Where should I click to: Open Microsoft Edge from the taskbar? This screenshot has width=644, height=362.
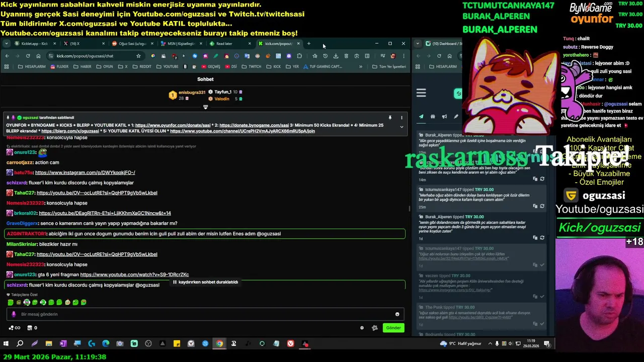click(106, 344)
